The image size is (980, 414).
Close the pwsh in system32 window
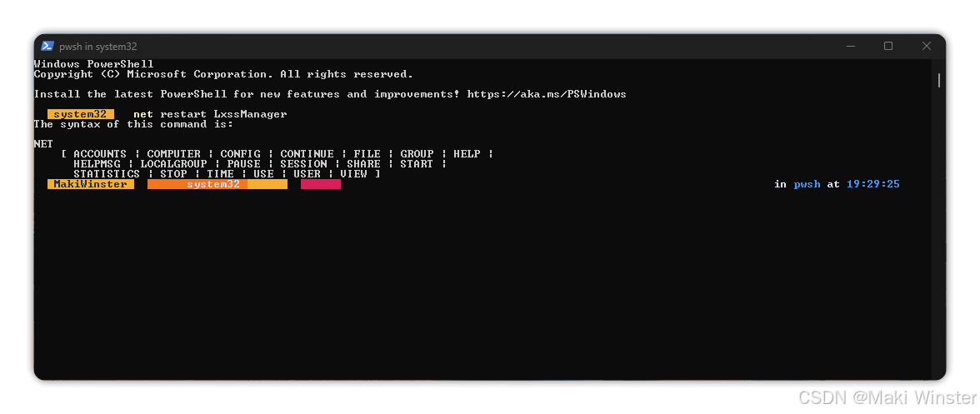pyautogui.click(x=927, y=46)
